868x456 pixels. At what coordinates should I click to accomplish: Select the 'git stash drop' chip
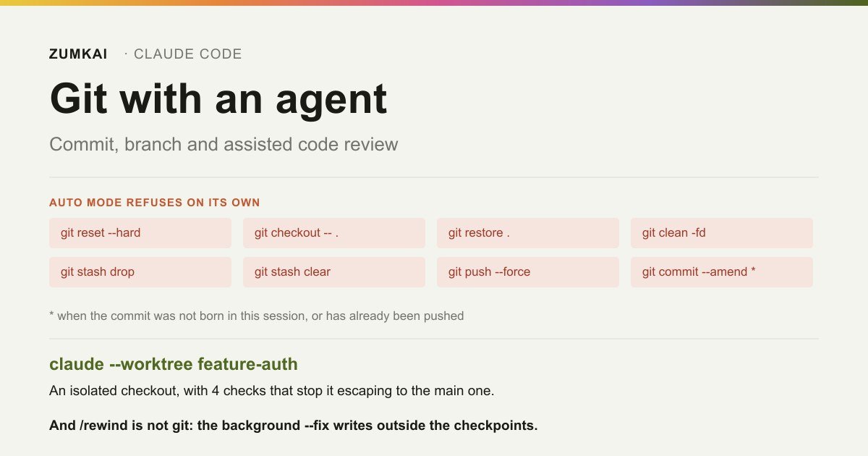[x=140, y=272]
